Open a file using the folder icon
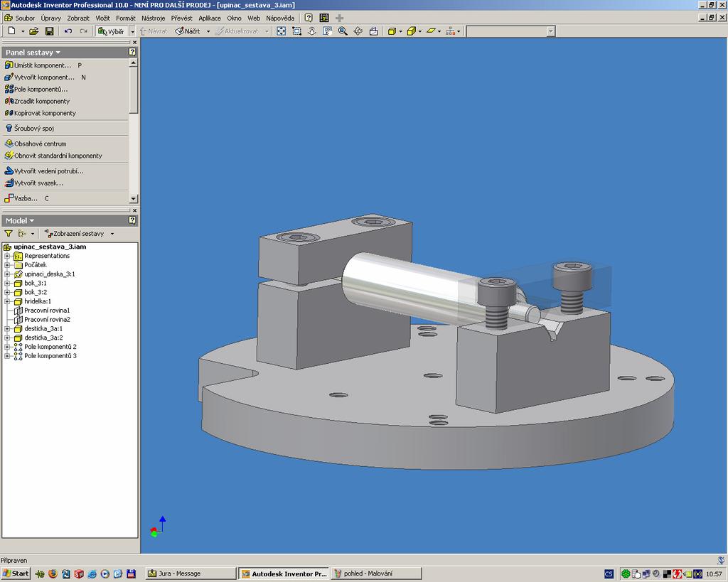This screenshot has height=582, width=728. 33,31
